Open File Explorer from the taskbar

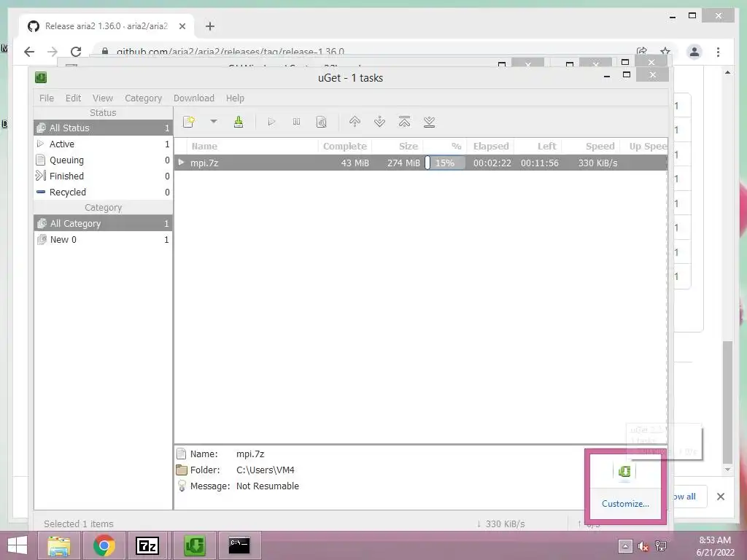pos(59,545)
